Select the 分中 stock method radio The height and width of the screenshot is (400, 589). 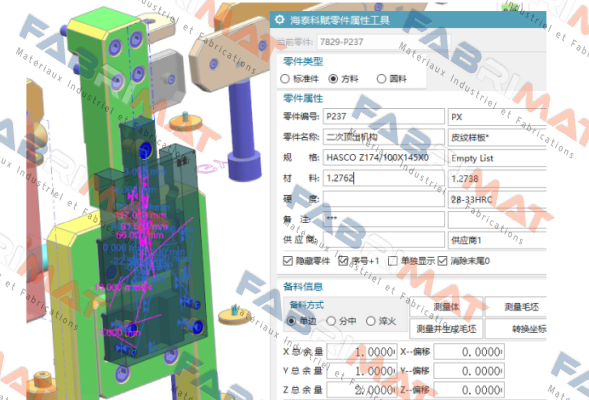(331, 321)
